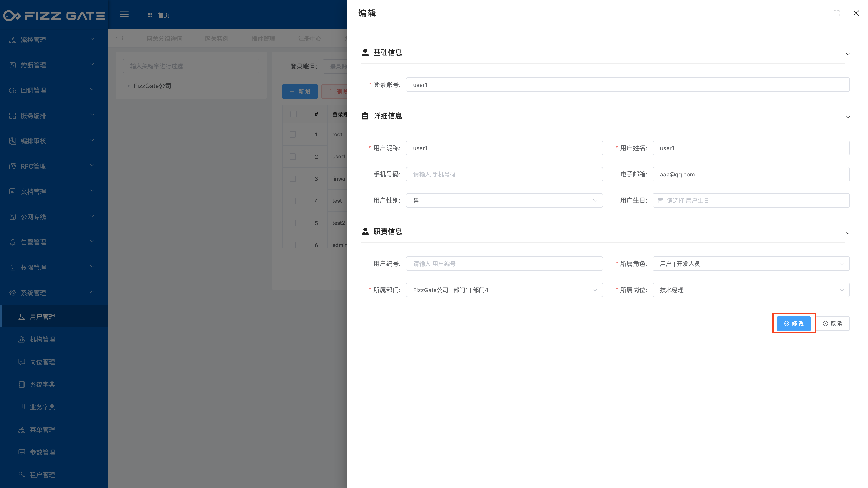Image resolution: width=868 pixels, height=488 pixels.
Task: Switch to the 网关实例 tab
Action: [217, 39]
